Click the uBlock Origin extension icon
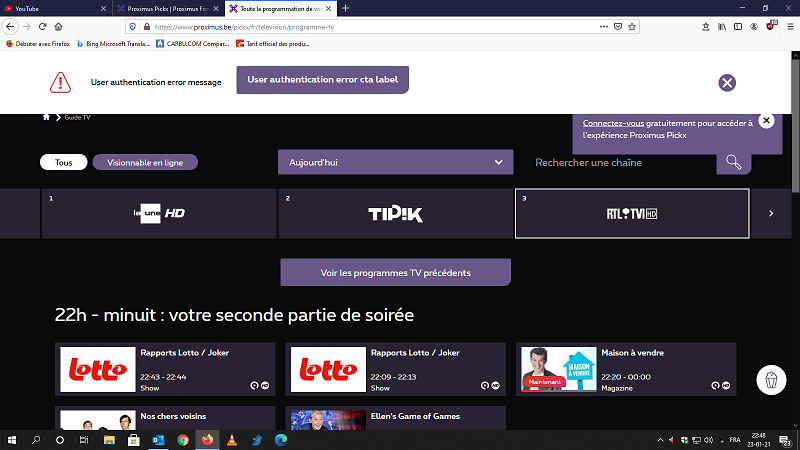This screenshot has height=450, width=800. [x=770, y=26]
